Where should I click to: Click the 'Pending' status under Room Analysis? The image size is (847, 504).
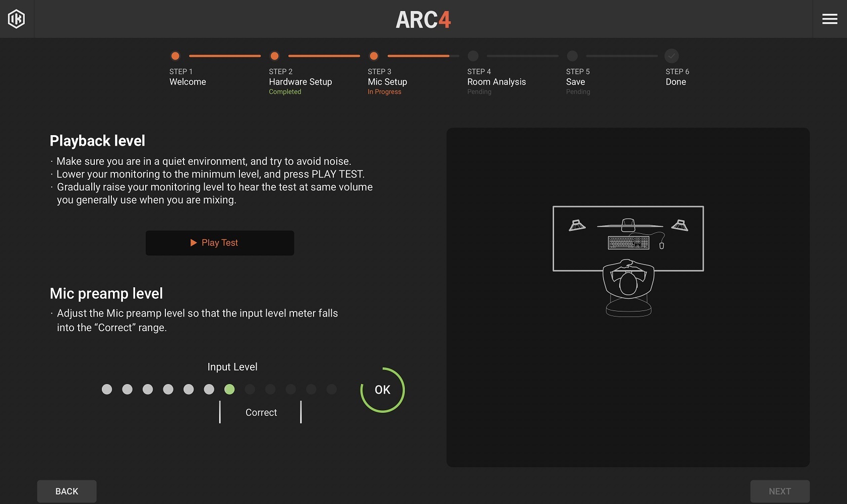[x=479, y=92]
